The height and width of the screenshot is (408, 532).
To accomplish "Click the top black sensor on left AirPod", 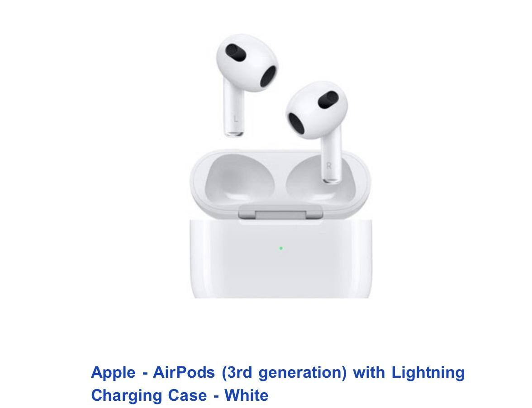I will [235, 52].
